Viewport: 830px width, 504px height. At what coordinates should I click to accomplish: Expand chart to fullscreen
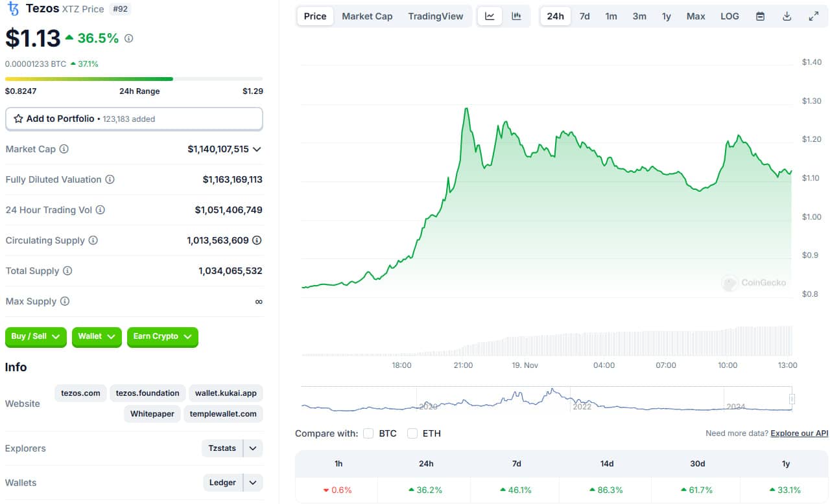coord(814,16)
